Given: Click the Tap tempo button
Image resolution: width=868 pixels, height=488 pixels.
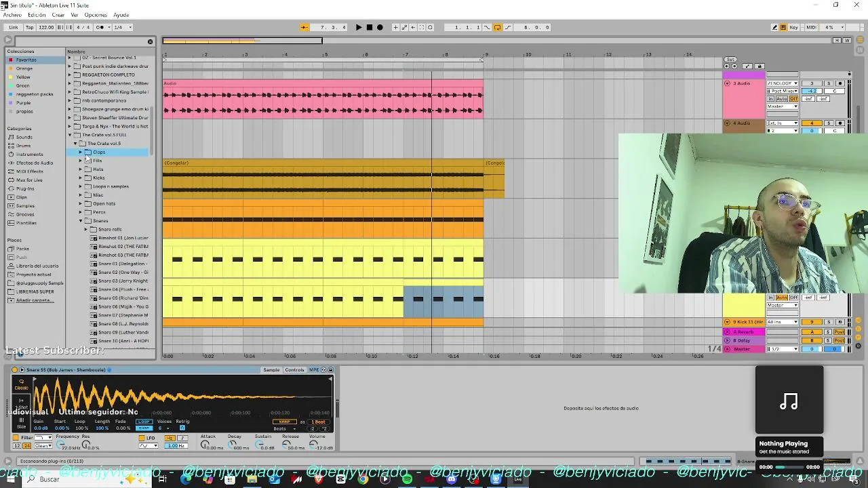Looking at the screenshot, I should (x=30, y=27).
